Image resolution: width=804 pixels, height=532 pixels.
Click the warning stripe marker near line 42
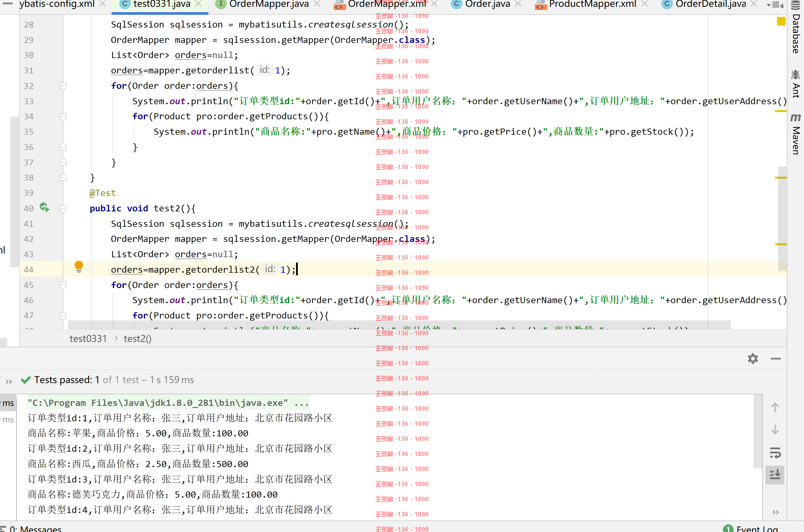(781, 244)
